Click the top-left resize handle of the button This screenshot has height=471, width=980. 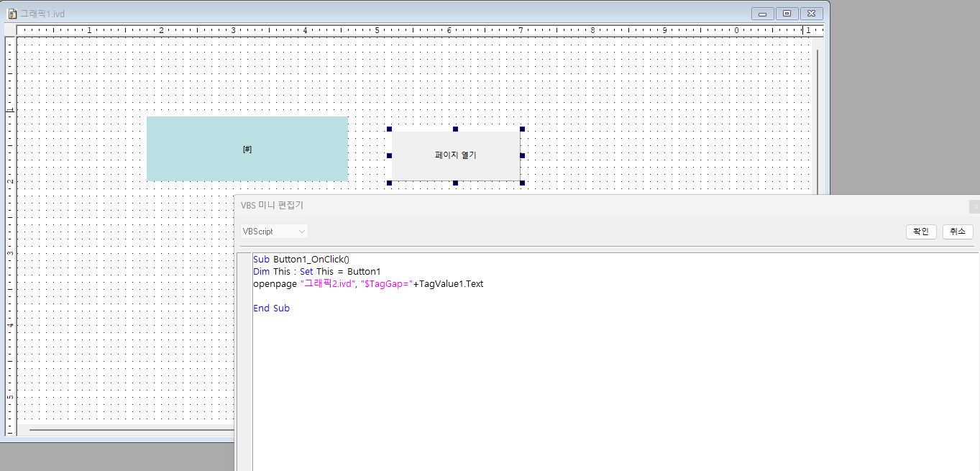coord(390,129)
